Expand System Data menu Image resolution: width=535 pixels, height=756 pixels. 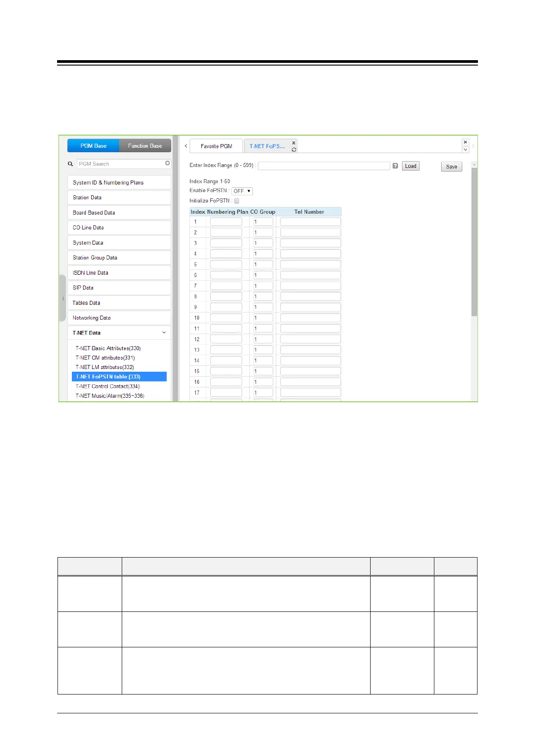pyautogui.click(x=119, y=243)
